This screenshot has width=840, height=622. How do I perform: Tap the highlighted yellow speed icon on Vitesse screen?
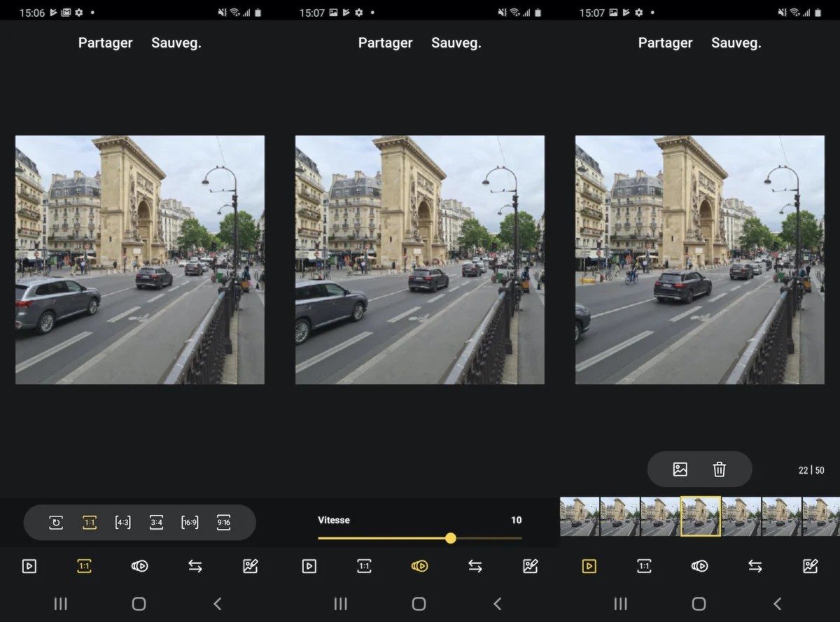click(419, 567)
